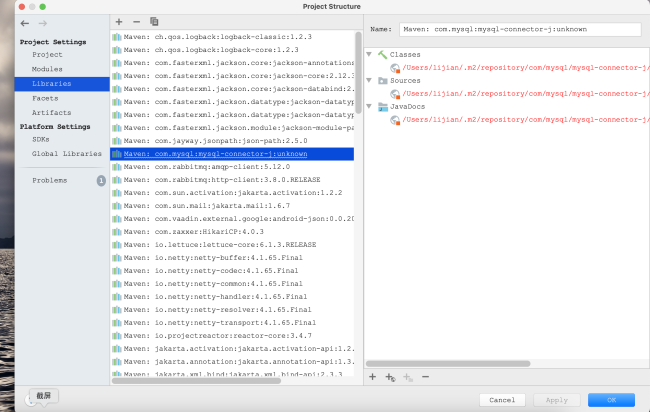Image resolution: width=650 pixels, height=412 pixels.
Task: Select Libraries in sidebar
Action: 62,84
